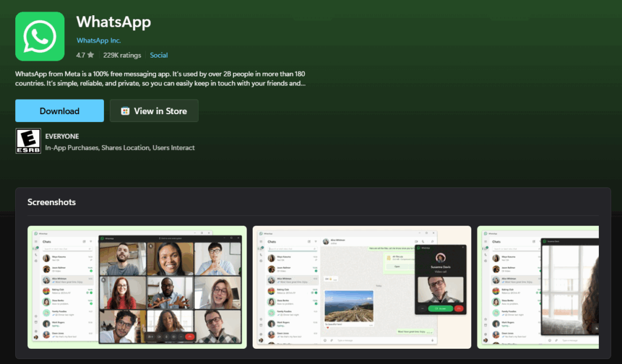This screenshot has height=364, width=622.
Task: Open the third partially visible screenshot
Action: click(538, 287)
